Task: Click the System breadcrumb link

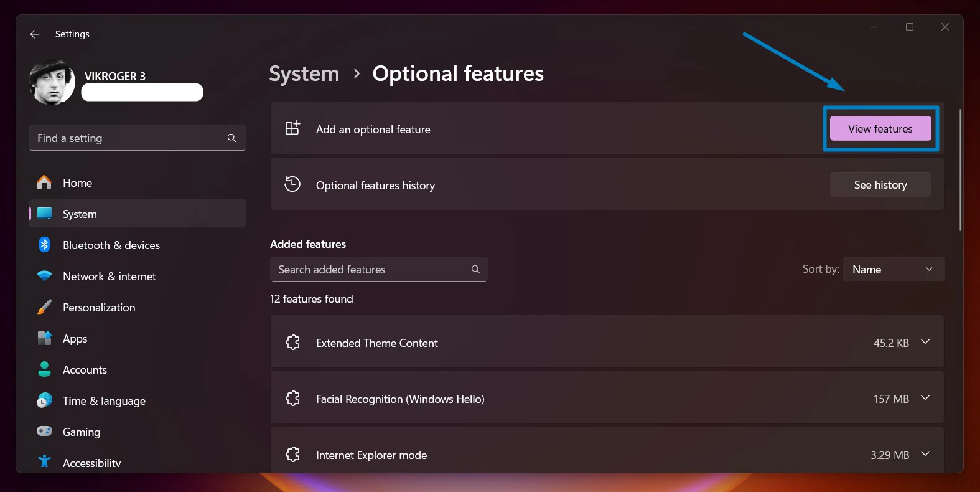Action: pyautogui.click(x=304, y=74)
